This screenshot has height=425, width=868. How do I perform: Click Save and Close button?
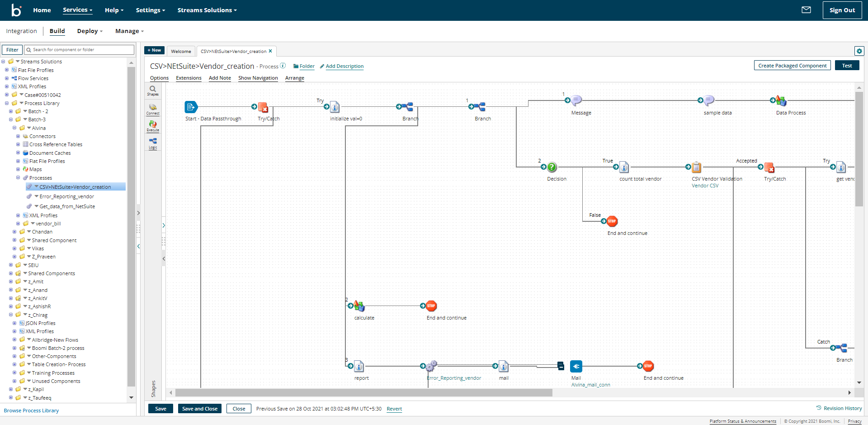tap(199, 409)
